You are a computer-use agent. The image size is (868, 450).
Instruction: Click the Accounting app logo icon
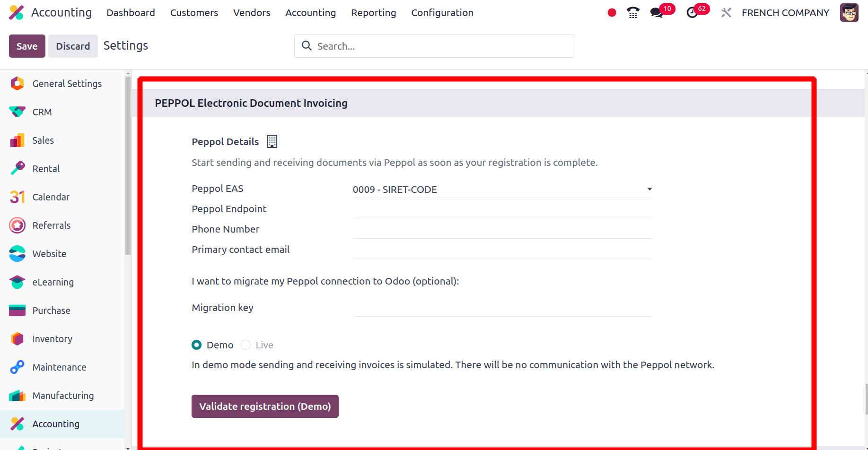click(17, 13)
